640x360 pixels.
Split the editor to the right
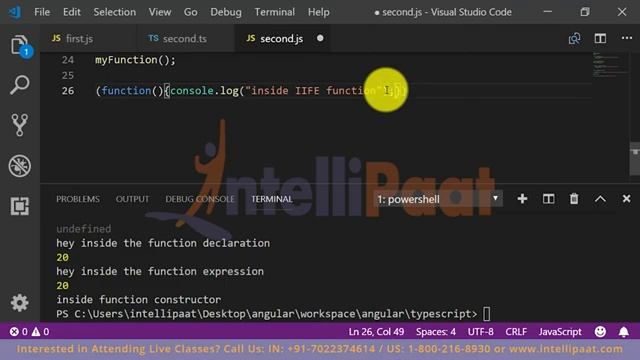(600, 38)
